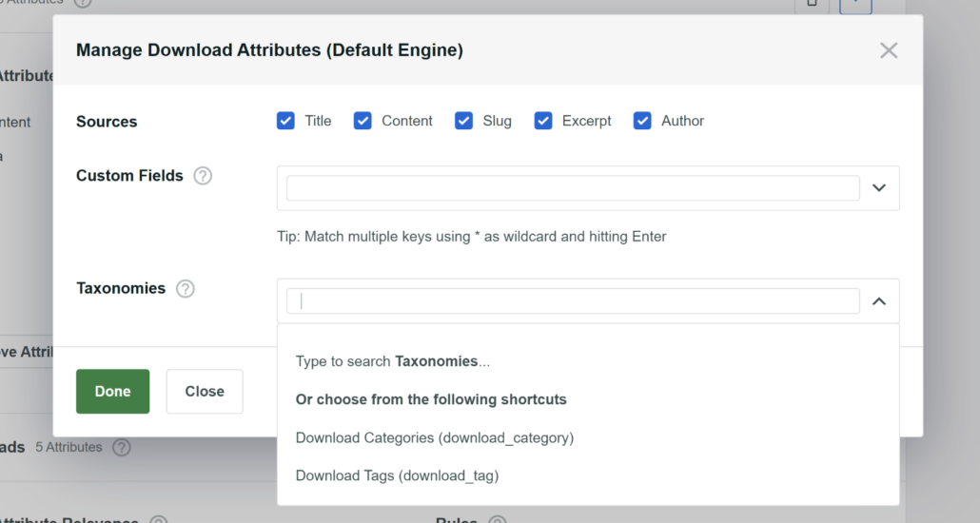
Task: Close the Manage Download Attributes dialog via X
Action: click(889, 50)
